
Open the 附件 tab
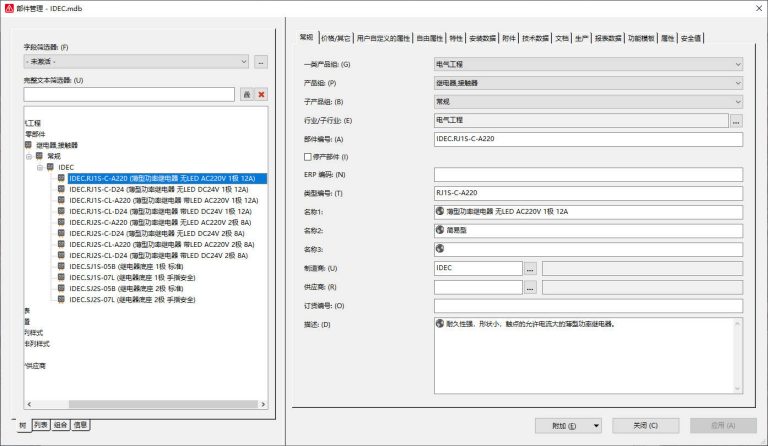[x=509, y=38]
